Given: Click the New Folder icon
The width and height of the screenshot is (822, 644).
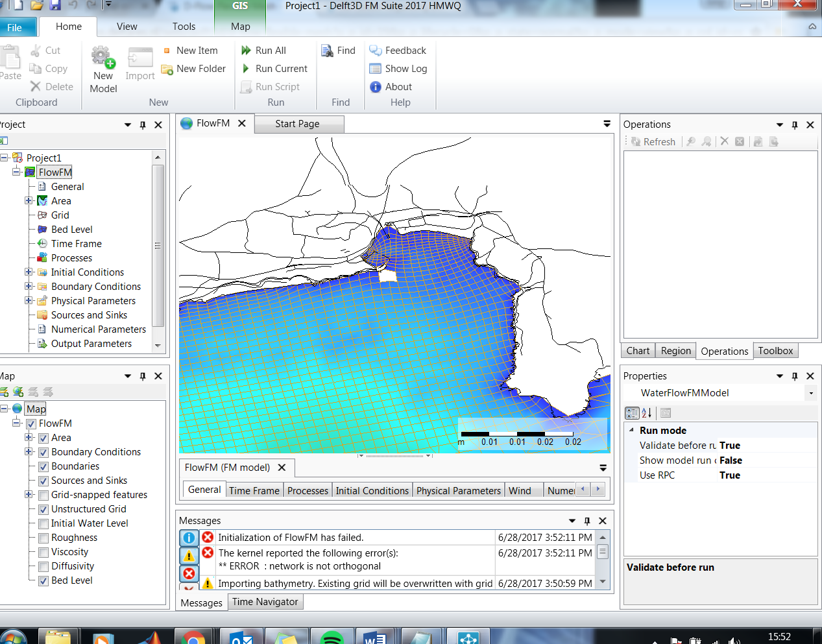Looking at the screenshot, I should tap(167, 69).
